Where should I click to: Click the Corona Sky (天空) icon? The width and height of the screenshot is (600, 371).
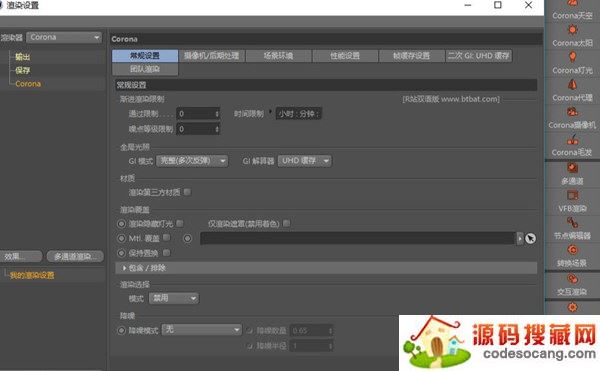572,4
